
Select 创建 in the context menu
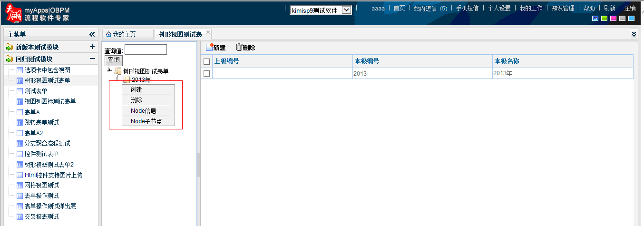(x=149, y=89)
